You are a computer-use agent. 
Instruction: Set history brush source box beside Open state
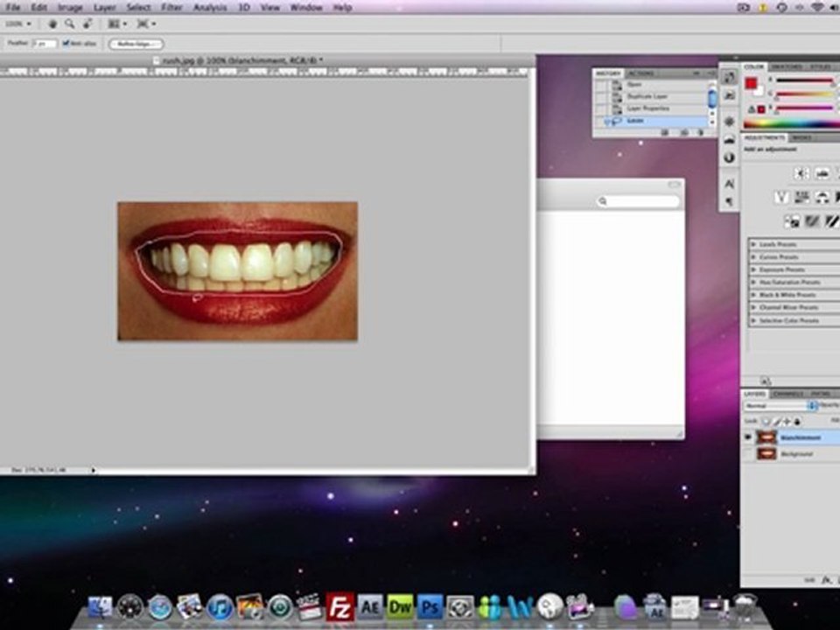[x=602, y=85]
